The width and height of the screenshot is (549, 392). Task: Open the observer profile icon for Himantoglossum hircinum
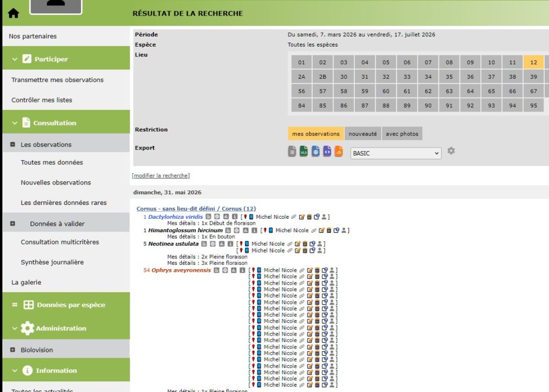[344, 230]
